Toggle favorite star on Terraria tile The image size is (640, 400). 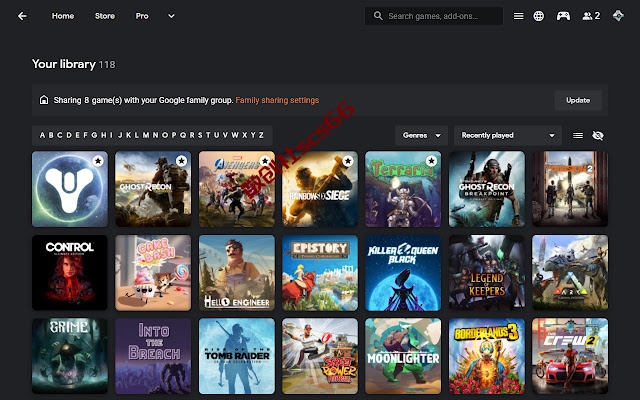[431, 161]
